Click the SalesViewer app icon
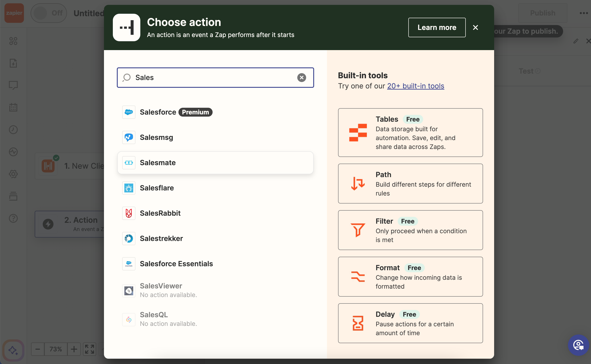 [x=129, y=291]
